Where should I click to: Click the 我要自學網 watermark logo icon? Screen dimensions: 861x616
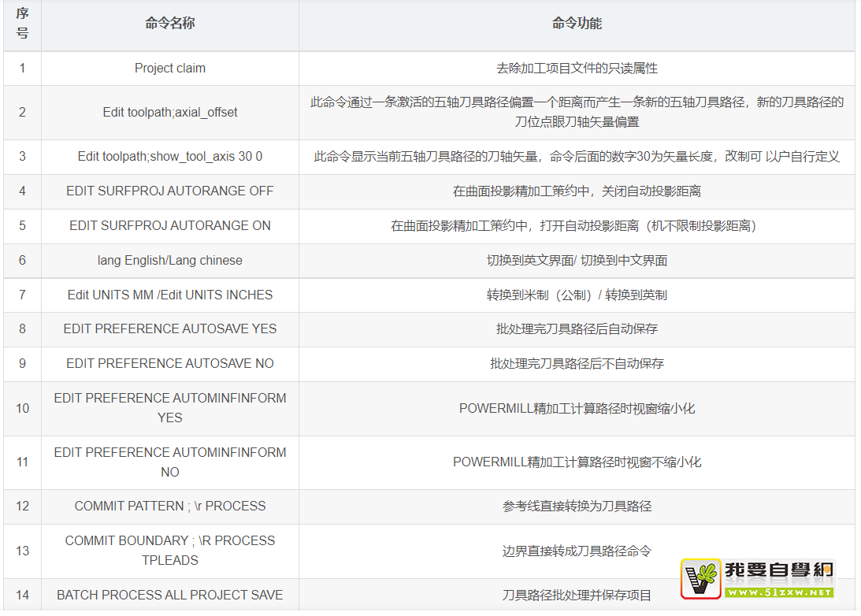702,579
